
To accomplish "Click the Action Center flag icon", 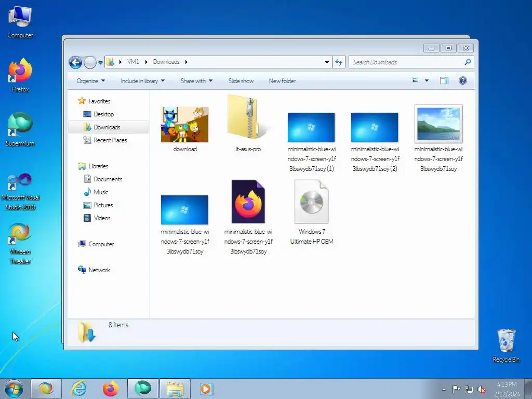I will [456, 389].
